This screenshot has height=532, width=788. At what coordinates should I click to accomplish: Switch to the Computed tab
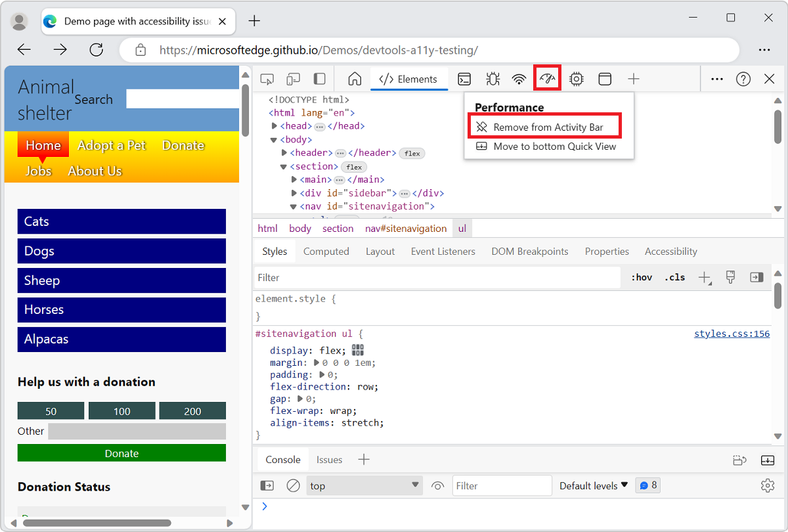[x=326, y=251]
